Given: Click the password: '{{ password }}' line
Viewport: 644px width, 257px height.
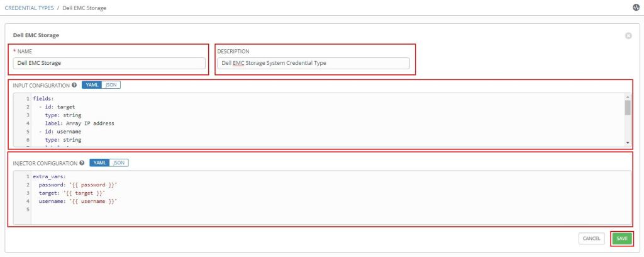Looking at the screenshot, I should 78,185.
